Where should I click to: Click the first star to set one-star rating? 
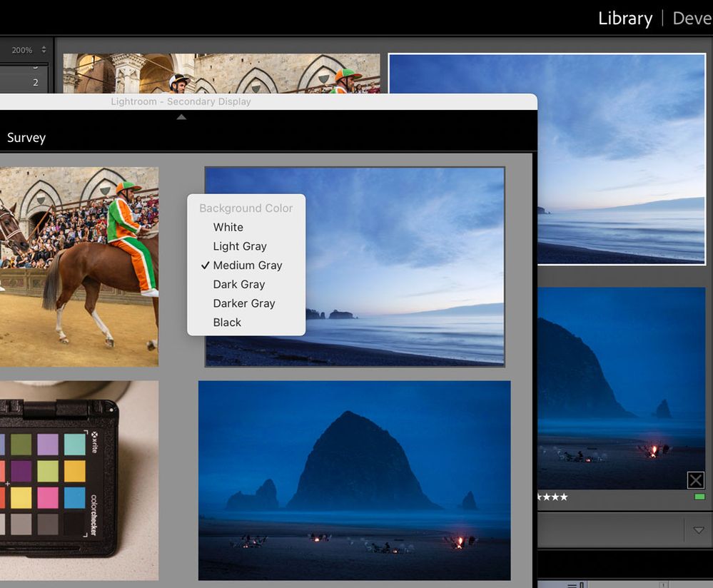pyautogui.click(x=540, y=497)
